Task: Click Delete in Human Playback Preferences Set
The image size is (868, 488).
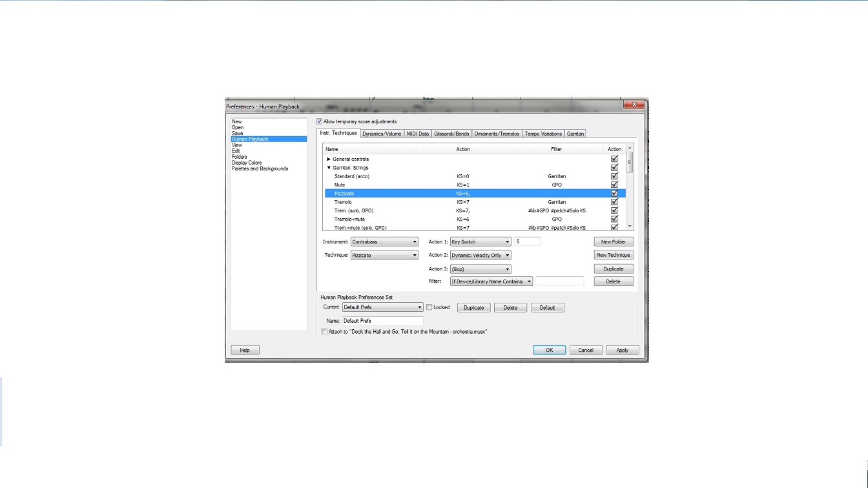Action: point(510,307)
